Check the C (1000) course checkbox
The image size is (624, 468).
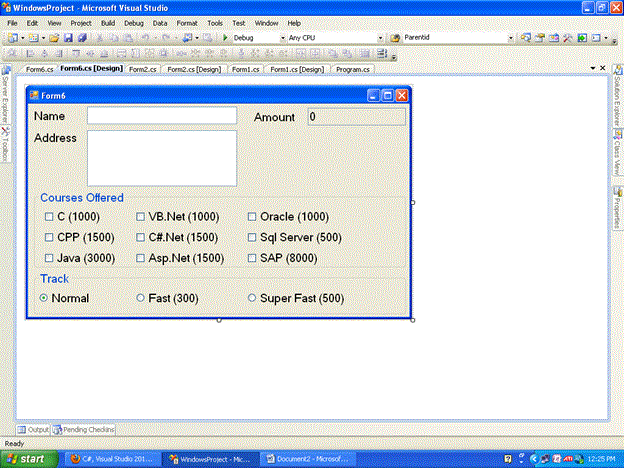point(49,216)
